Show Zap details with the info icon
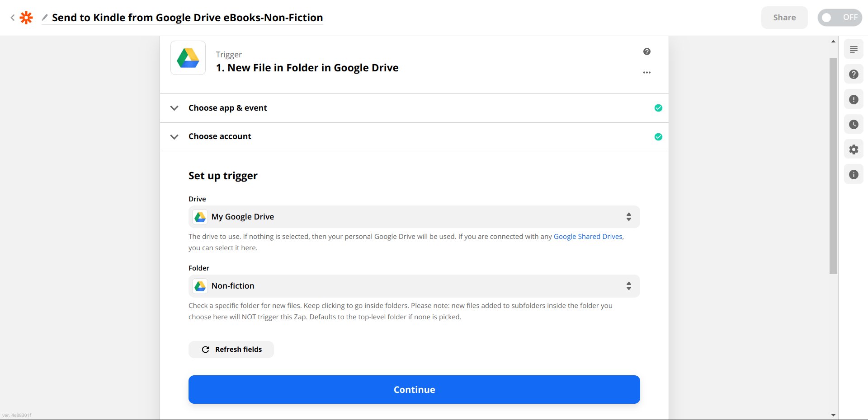The height and width of the screenshot is (420, 868). click(854, 174)
